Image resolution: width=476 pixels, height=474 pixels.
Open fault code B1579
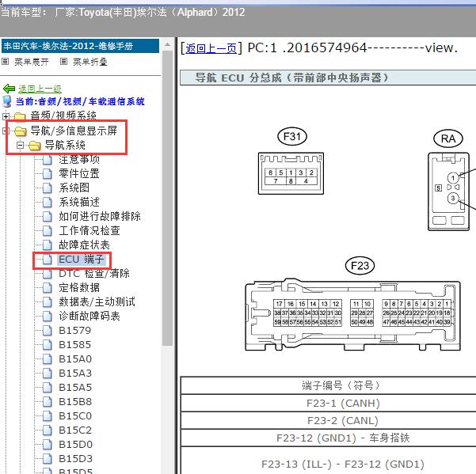click(75, 331)
